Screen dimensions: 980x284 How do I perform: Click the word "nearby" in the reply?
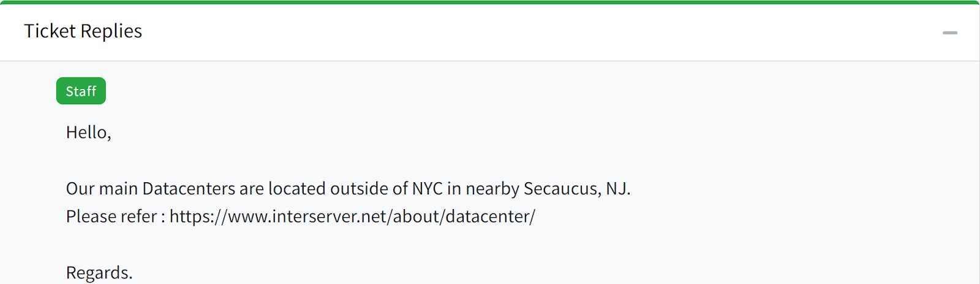492,188
